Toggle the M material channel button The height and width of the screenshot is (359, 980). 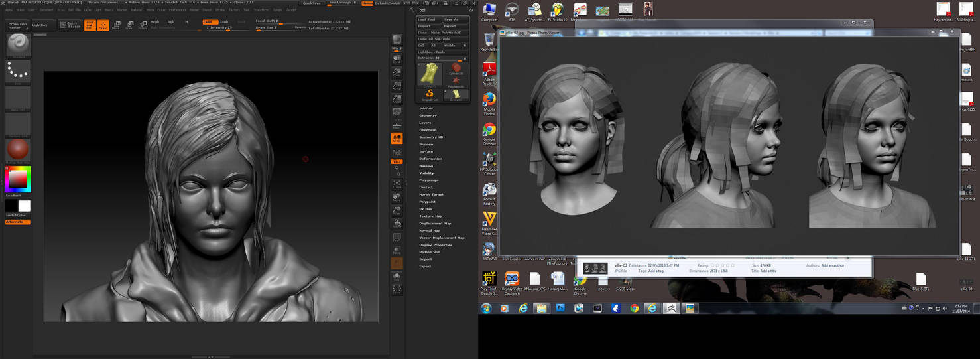click(x=186, y=22)
